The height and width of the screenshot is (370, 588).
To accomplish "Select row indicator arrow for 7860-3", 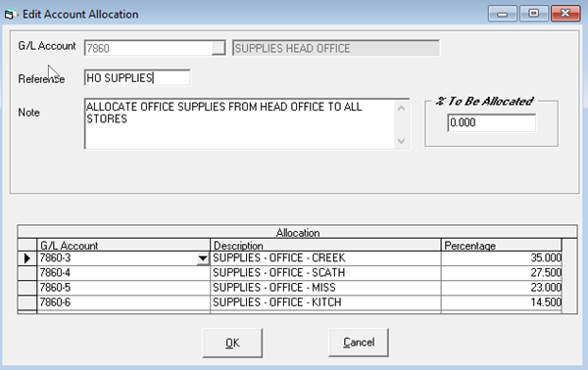I will [27, 258].
